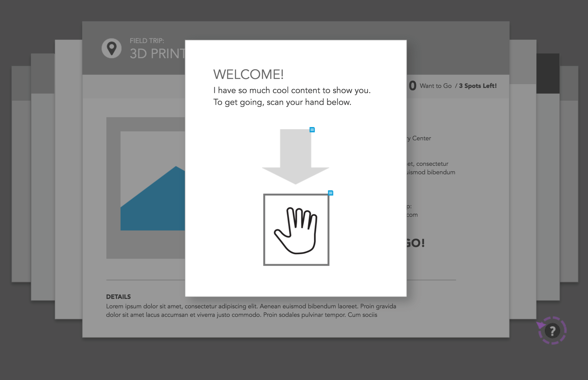Click the DETAILS section heading
Viewport: 588px width, 380px height.
pyautogui.click(x=118, y=297)
